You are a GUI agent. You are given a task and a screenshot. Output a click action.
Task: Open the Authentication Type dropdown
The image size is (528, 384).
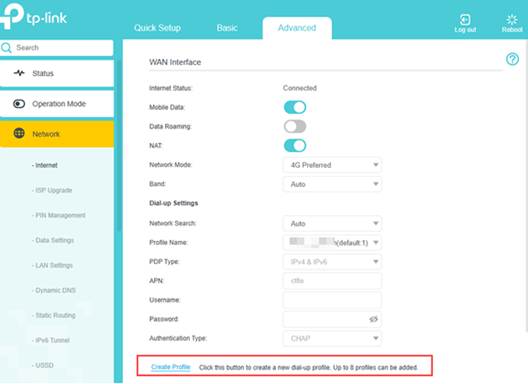click(332, 338)
